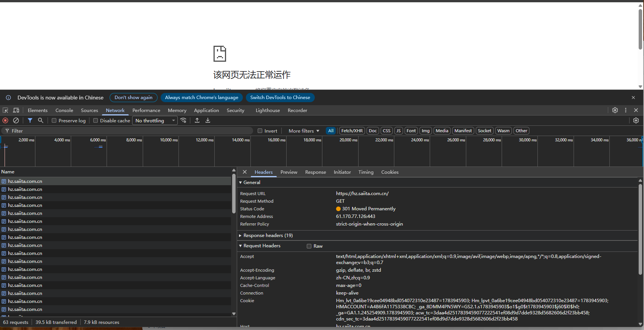Viewport: 644px width, 330px height.
Task: Filter requests by Img type
Action: [426, 131]
